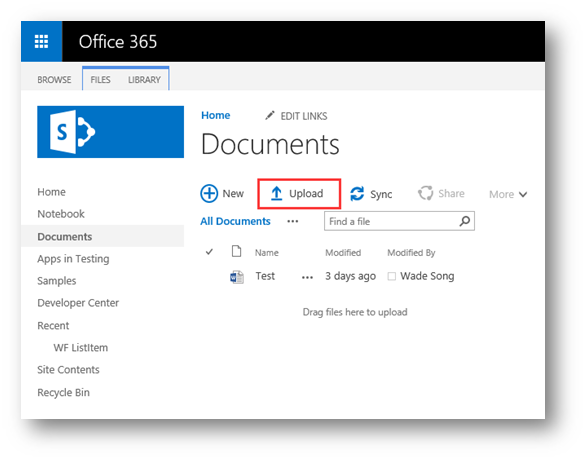Open Site Contents navigation link

tap(69, 370)
